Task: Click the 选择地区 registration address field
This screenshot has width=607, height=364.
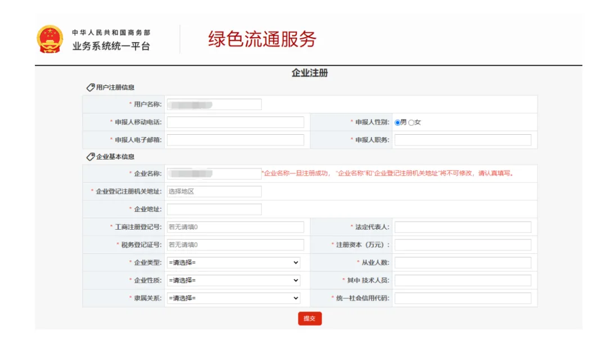Action: pyautogui.click(x=214, y=192)
